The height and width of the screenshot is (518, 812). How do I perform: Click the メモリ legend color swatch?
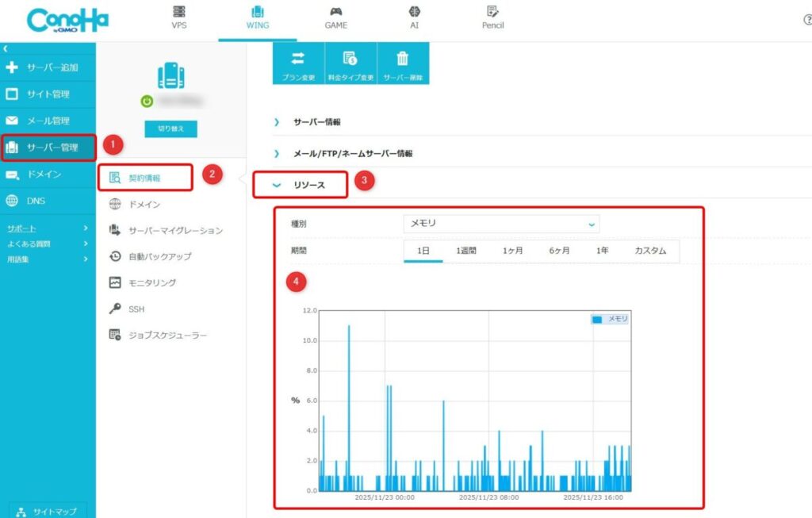click(597, 319)
